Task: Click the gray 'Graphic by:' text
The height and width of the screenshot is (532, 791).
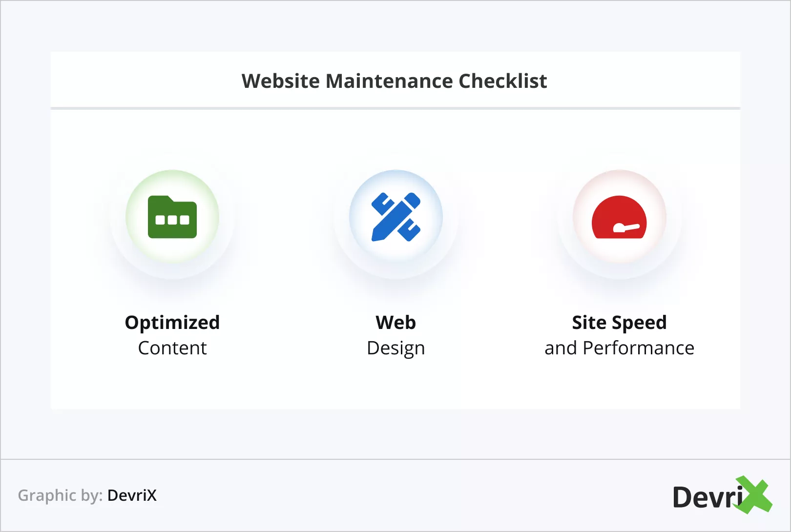Action: [x=60, y=495]
